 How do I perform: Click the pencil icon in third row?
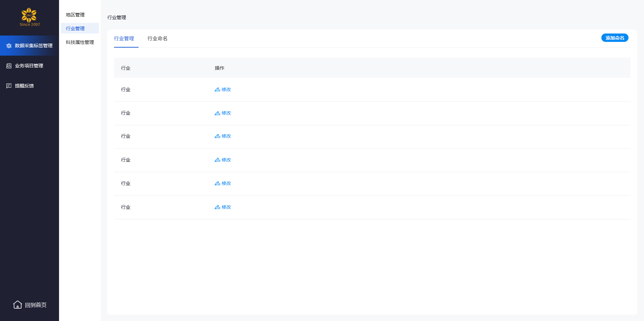click(217, 136)
